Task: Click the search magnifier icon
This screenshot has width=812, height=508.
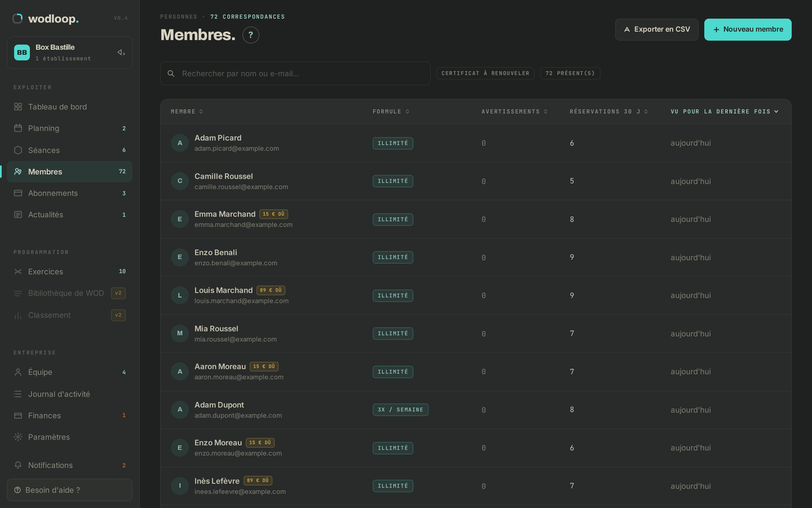Action: (171, 74)
